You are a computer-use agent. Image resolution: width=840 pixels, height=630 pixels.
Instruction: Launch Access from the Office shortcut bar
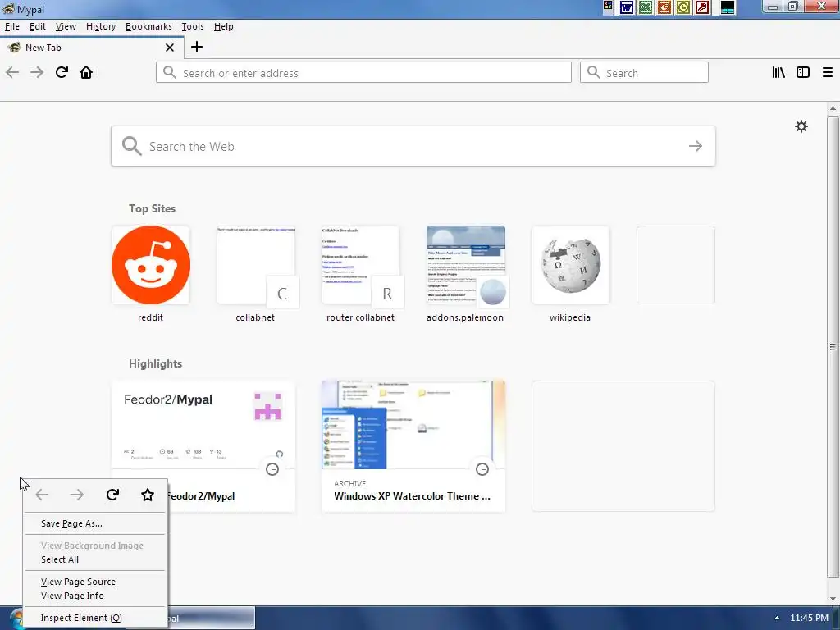702,7
